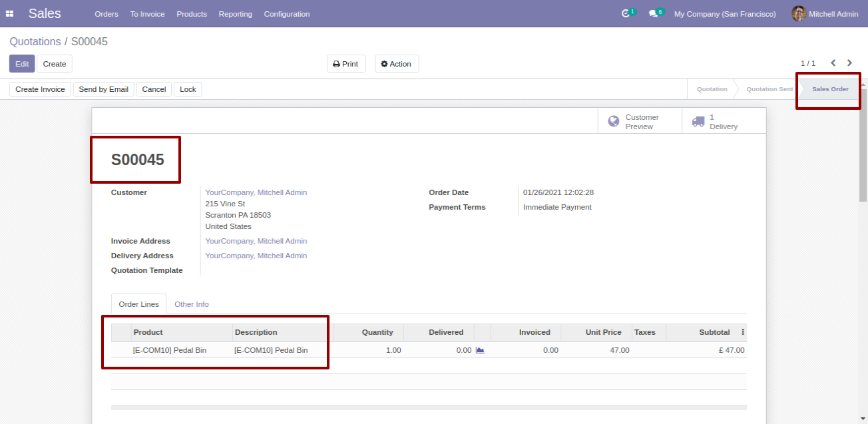This screenshot has width=868, height=424.
Task: Open the Configuration menu
Action: (x=287, y=14)
